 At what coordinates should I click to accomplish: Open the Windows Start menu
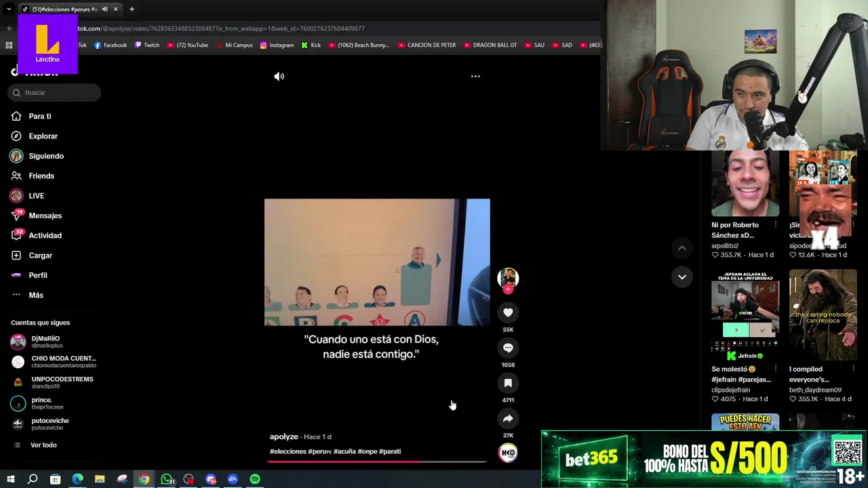point(10,479)
